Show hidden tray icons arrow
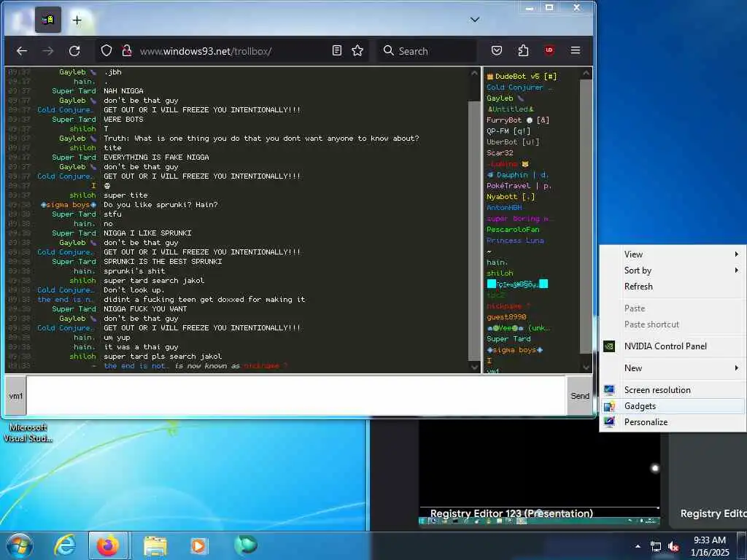Image resolution: width=747 pixels, height=560 pixels. [638, 546]
